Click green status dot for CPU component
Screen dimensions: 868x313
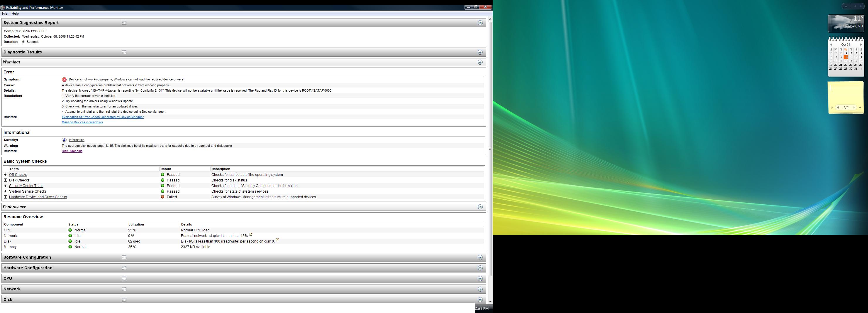click(70, 230)
